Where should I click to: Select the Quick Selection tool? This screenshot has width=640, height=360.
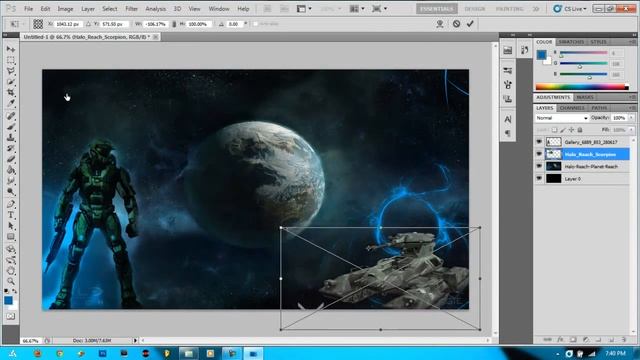[11, 82]
